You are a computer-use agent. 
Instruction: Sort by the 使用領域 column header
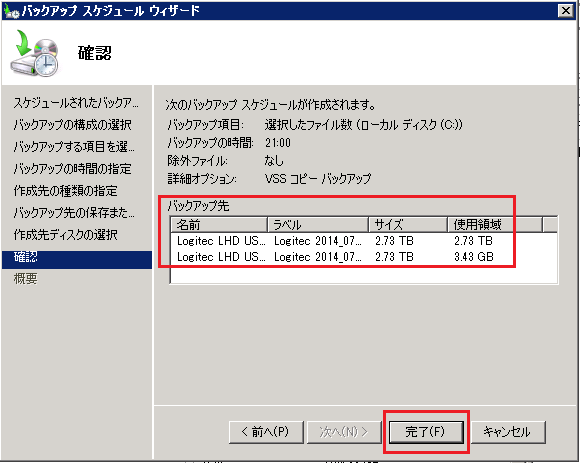pyautogui.click(x=495, y=224)
